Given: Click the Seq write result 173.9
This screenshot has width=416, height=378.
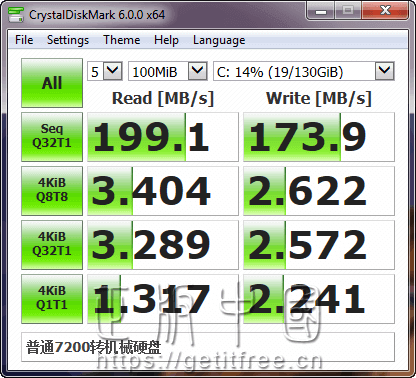Looking at the screenshot, I should (319, 137).
